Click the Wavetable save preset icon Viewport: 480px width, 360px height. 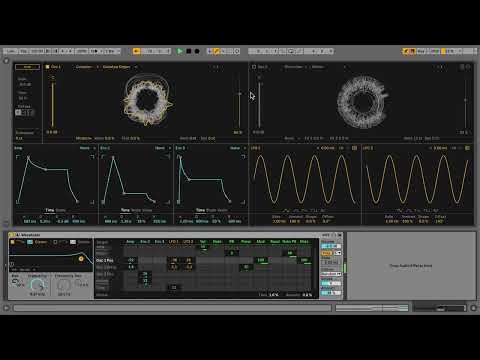click(x=340, y=235)
